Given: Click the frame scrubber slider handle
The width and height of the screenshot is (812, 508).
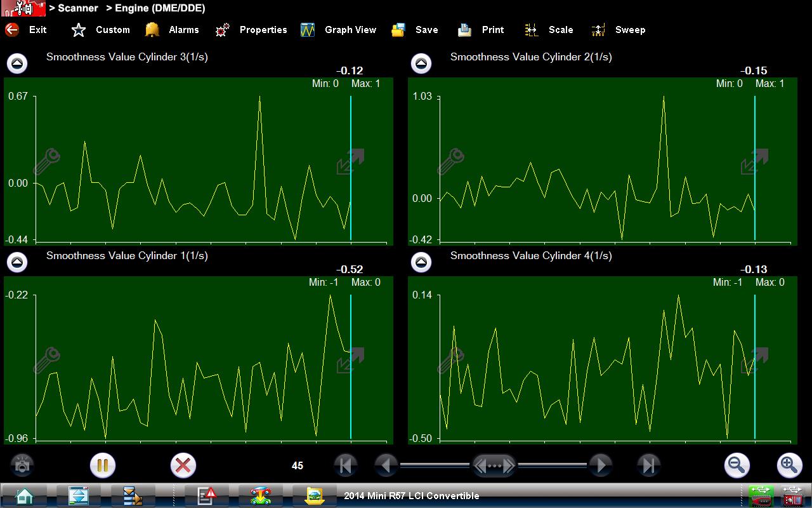Looking at the screenshot, I should (494, 465).
